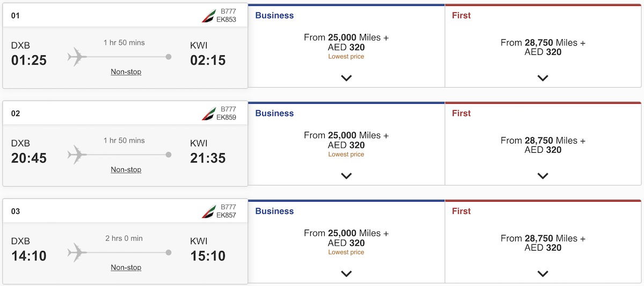
Task: Expand Business fare chevron for flight EK857
Action: [x=346, y=274]
